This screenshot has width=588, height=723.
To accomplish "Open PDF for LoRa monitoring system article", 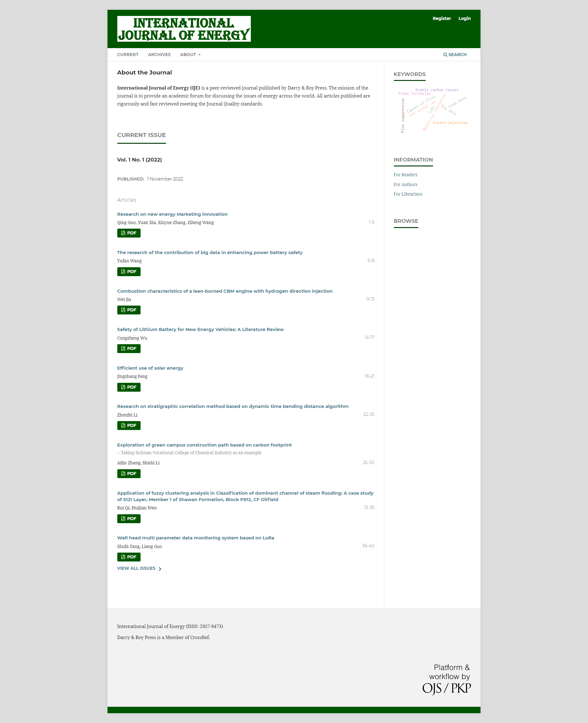I will (x=129, y=557).
